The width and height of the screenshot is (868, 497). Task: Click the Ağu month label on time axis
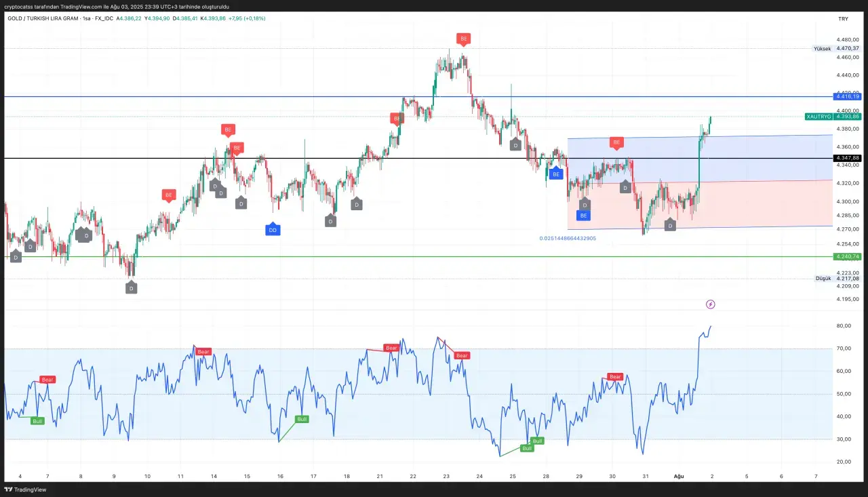click(678, 477)
